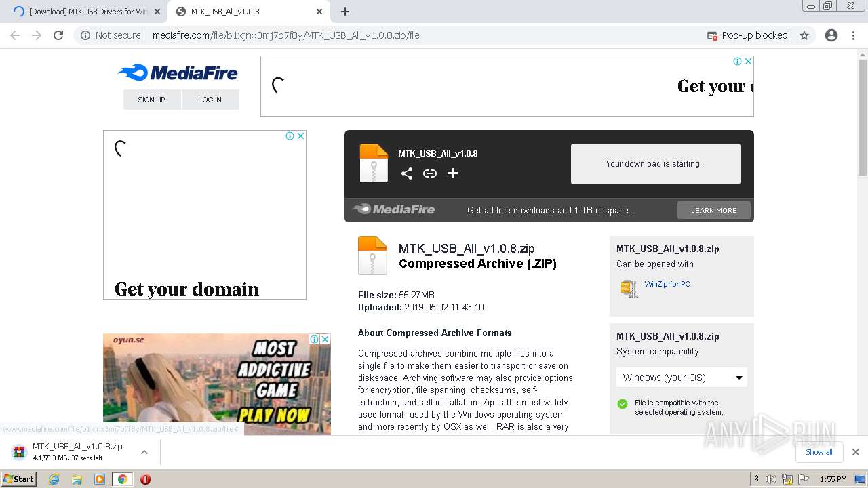This screenshot has height=488, width=868.
Task: Close the MTK USB Drivers tab
Action: coord(157,12)
